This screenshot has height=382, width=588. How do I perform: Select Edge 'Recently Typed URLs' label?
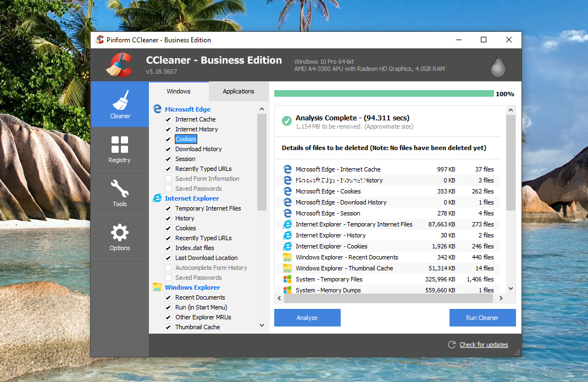click(x=203, y=169)
